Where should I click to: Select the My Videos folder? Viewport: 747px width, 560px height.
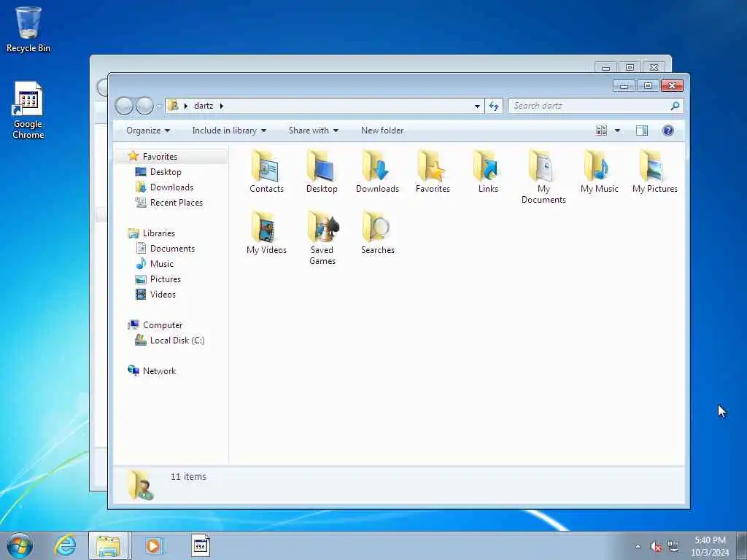coord(266,233)
